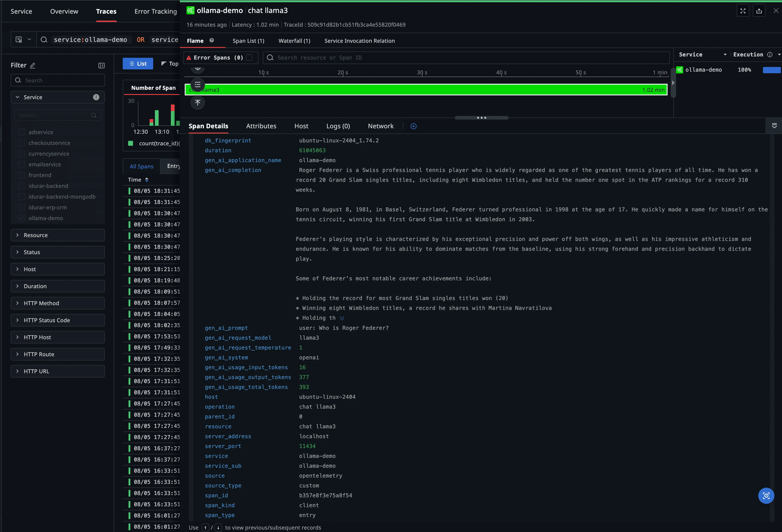Expand the Resource filter section
This screenshot has width=782, height=532.
(58, 235)
